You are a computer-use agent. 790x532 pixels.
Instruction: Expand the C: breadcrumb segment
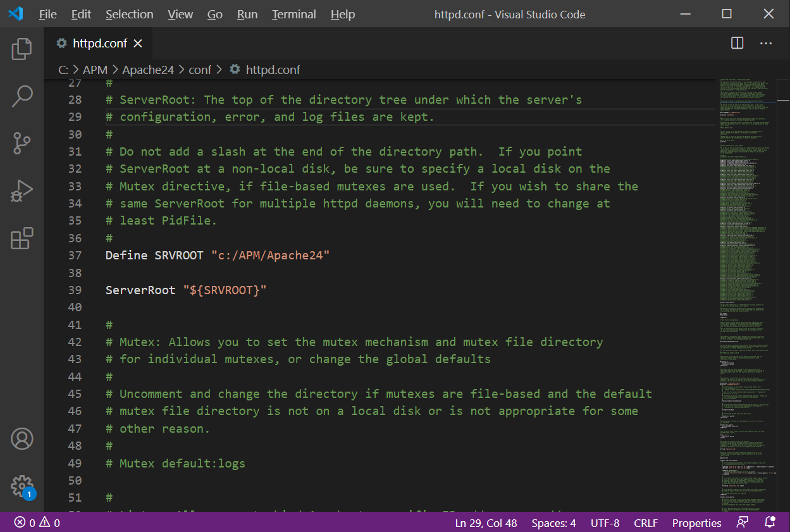[63, 70]
